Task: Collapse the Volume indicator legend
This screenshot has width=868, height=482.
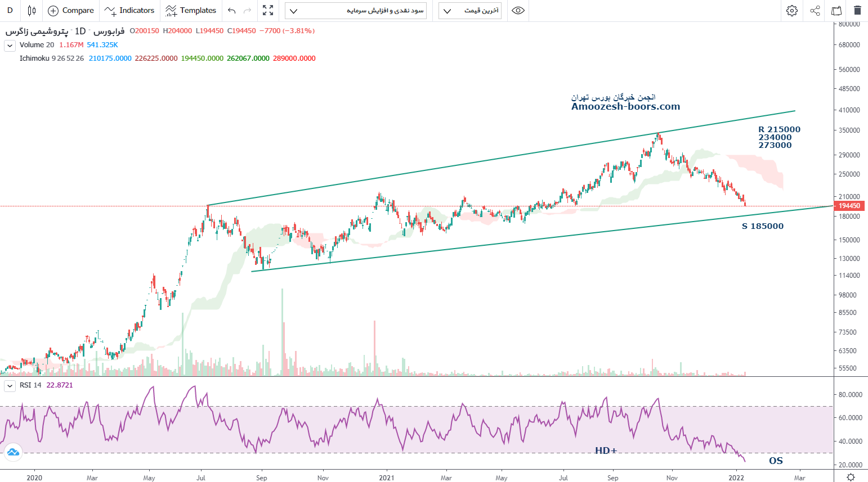Action: [x=10, y=46]
